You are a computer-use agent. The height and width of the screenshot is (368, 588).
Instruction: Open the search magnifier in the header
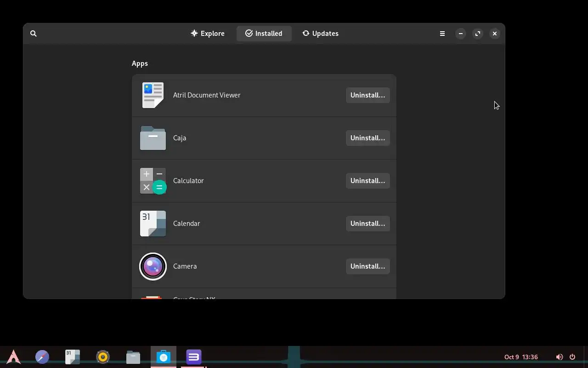(x=34, y=34)
